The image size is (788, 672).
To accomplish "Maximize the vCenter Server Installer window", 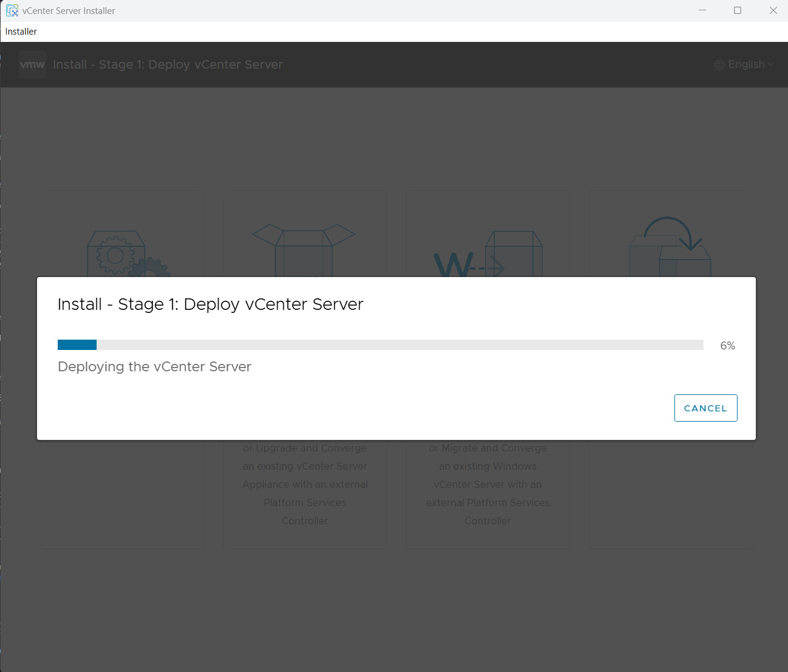I will (x=738, y=10).
